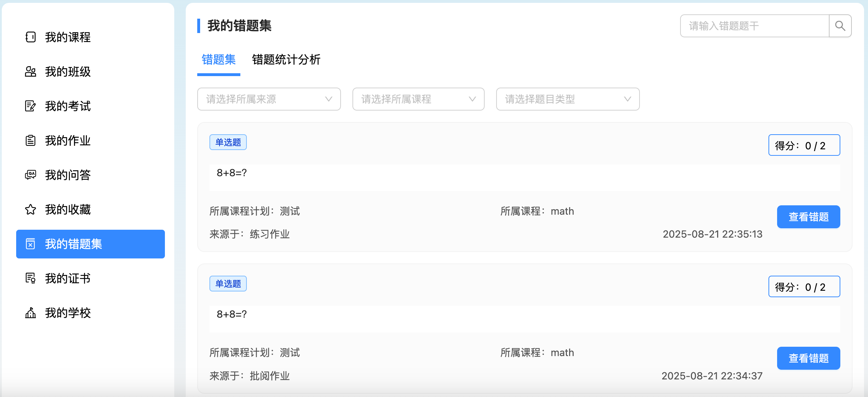Click the 我的作业 clipboard icon
This screenshot has width=868, height=397.
click(x=31, y=140)
